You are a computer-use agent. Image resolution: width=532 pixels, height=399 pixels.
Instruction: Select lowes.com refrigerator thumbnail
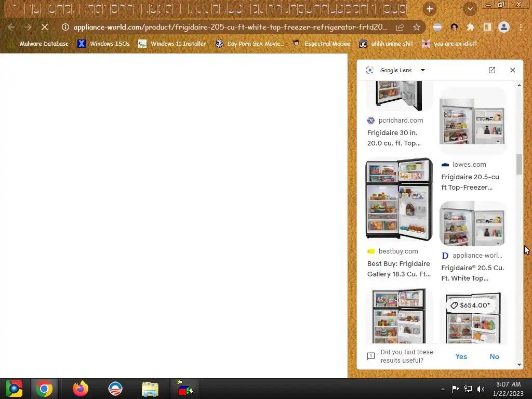coord(472,121)
